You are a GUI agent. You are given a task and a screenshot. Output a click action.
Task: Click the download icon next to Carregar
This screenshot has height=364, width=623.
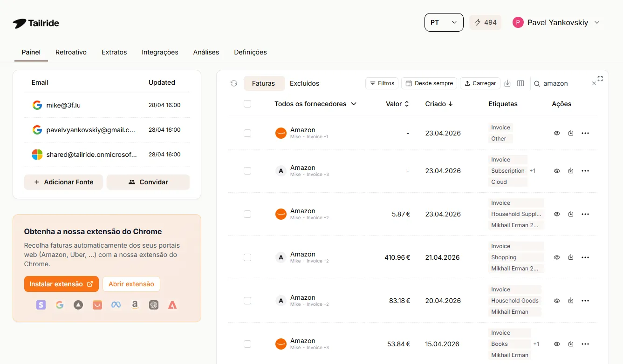(x=507, y=83)
